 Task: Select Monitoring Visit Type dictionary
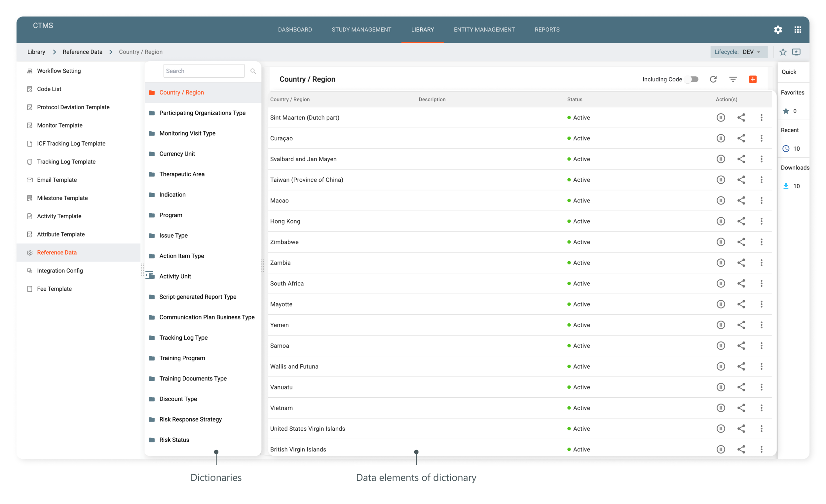click(x=187, y=133)
